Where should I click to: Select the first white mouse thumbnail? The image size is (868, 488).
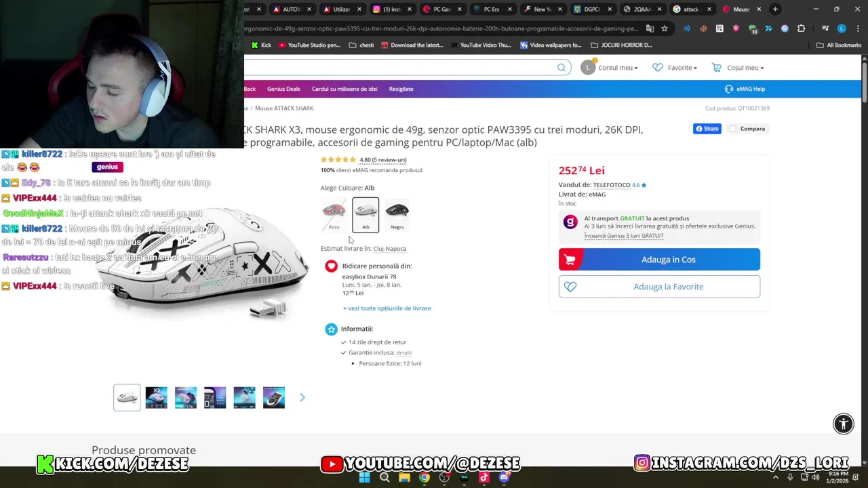click(127, 398)
